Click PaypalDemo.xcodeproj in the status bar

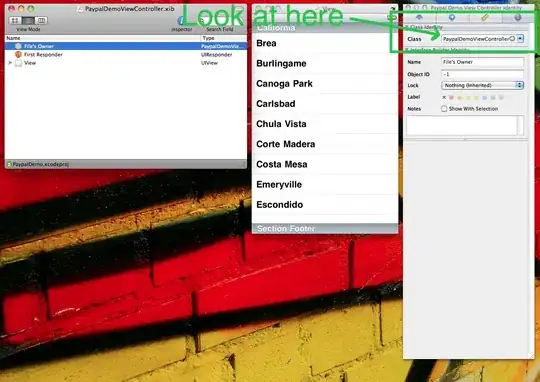click(41, 164)
